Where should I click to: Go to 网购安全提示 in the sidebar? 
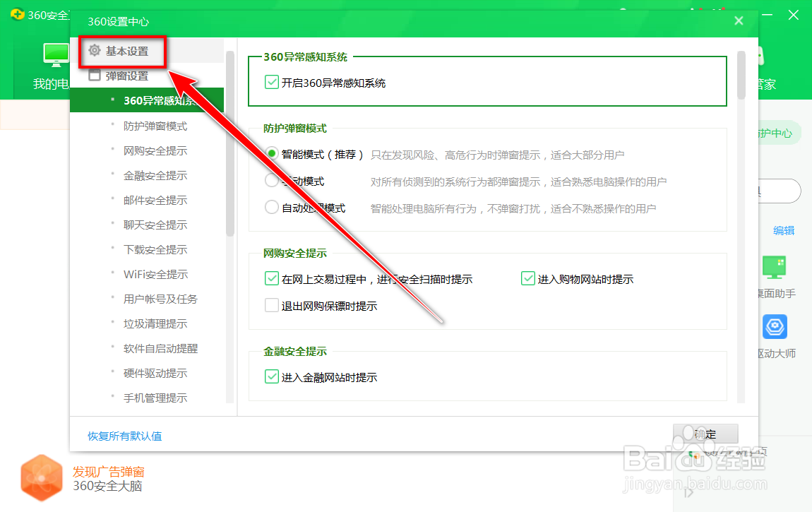(x=155, y=150)
